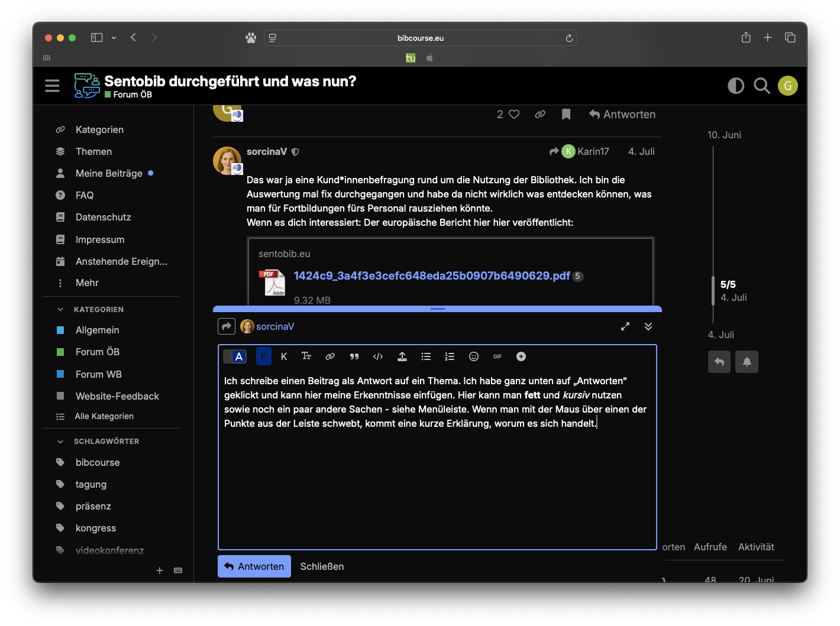Open Forum ÖB category in the sidebar
Viewport: 840px width, 626px height.
pyautogui.click(x=98, y=352)
